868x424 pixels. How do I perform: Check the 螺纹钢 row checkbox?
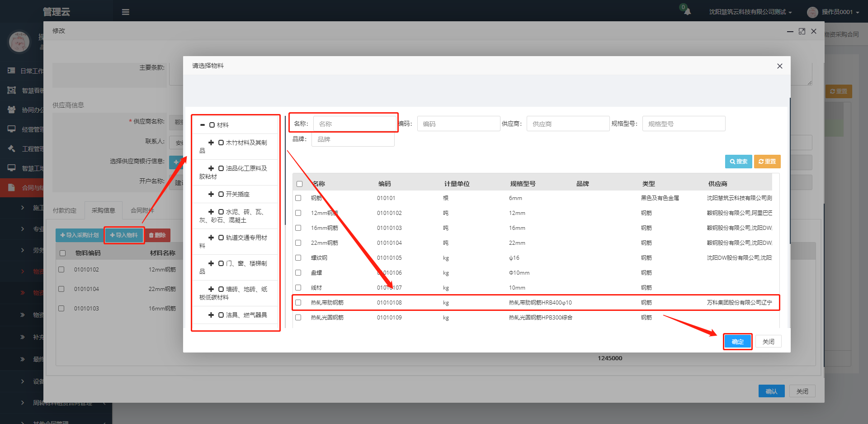(x=298, y=258)
